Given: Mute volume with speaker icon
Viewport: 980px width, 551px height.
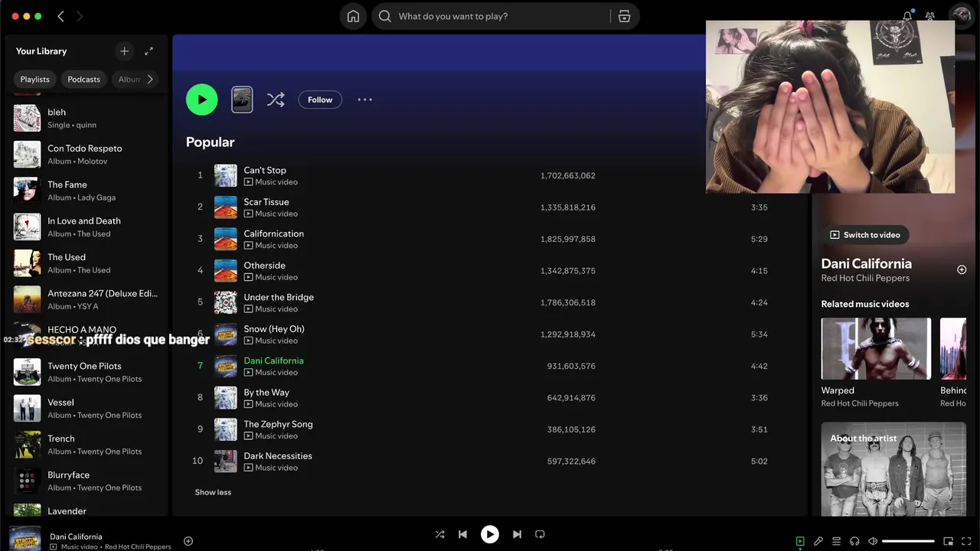Looking at the screenshot, I should point(873,541).
